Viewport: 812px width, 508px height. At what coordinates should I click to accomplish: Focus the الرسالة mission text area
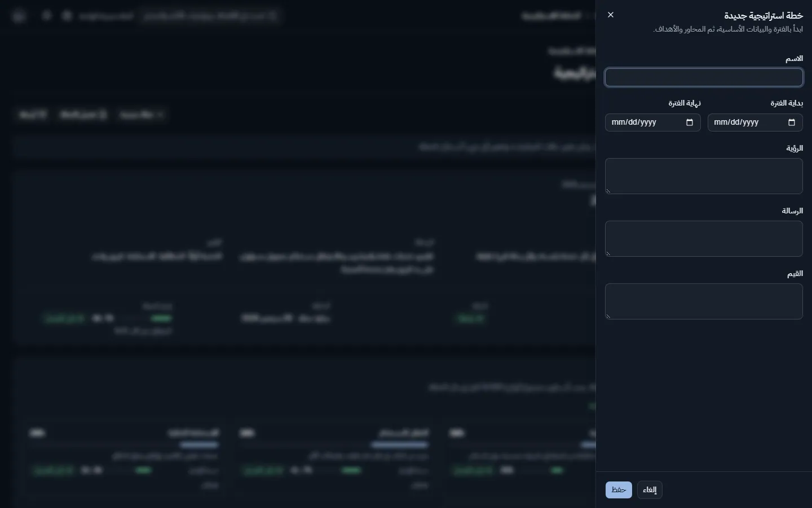click(704, 239)
